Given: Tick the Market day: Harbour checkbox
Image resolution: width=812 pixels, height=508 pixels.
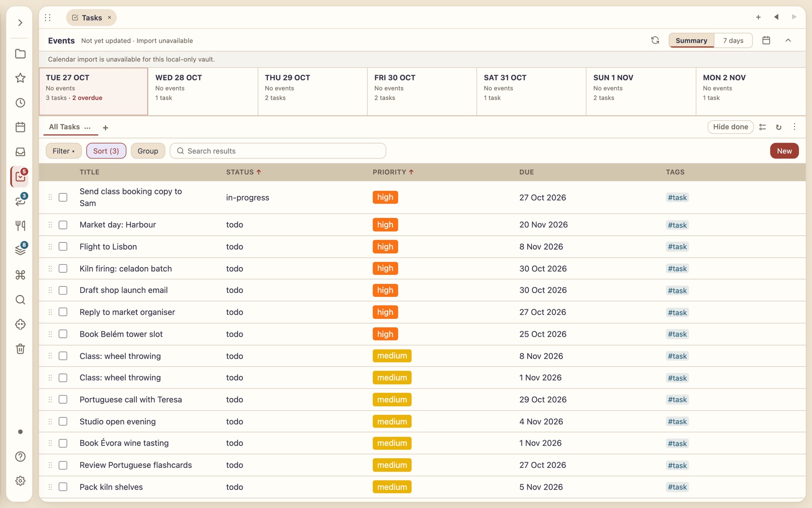Looking at the screenshot, I should [x=63, y=225].
